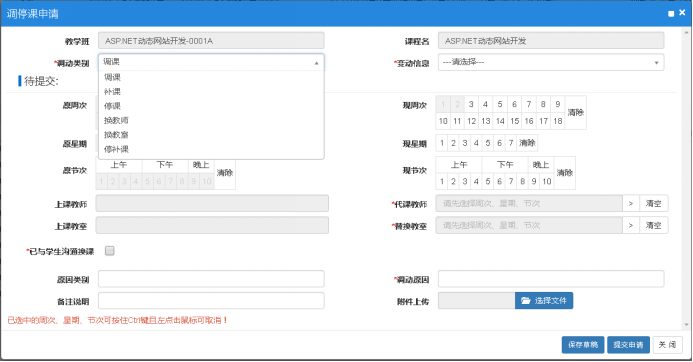Click the 调动类别 select box showing 调课

pyautogui.click(x=211, y=62)
